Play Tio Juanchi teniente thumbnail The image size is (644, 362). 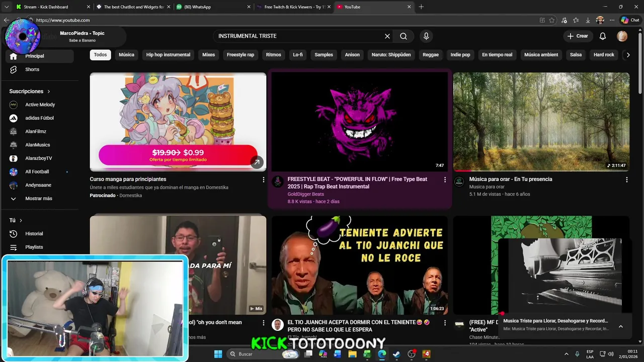[x=359, y=265]
